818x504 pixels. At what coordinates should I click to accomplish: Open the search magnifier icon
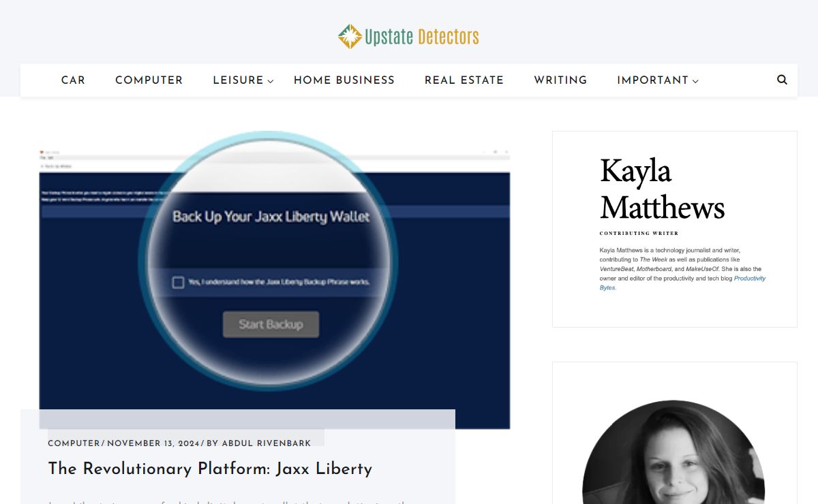782,80
